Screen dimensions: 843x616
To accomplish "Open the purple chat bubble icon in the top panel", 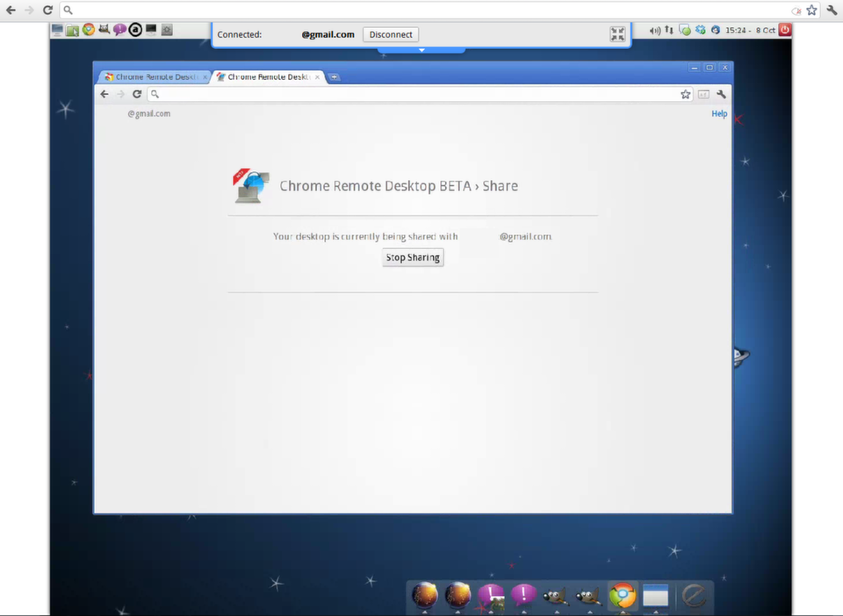I will click(119, 30).
